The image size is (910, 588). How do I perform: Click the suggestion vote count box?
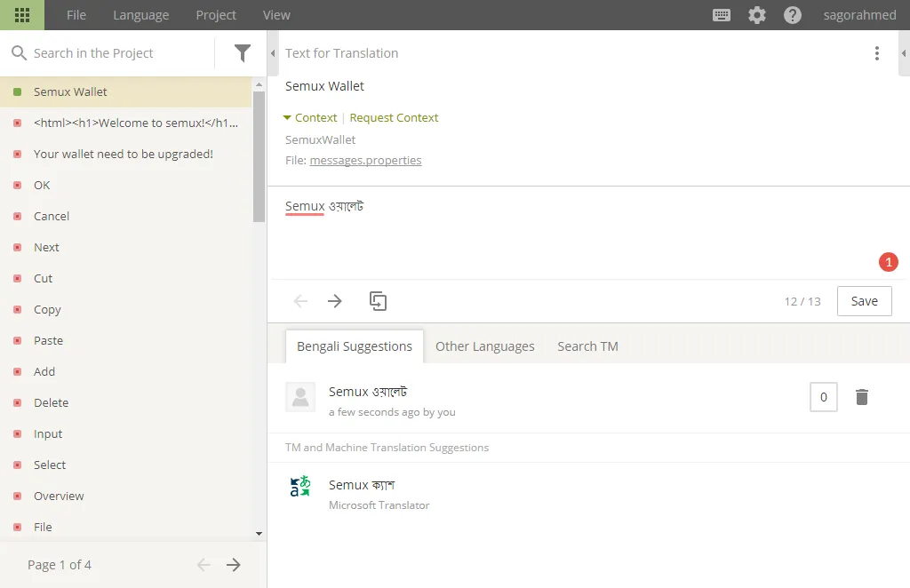[824, 397]
